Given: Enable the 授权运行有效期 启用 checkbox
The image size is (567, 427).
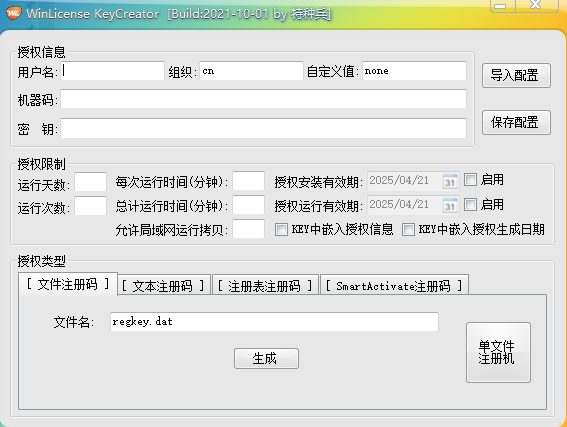Looking at the screenshot, I should coord(470,205).
